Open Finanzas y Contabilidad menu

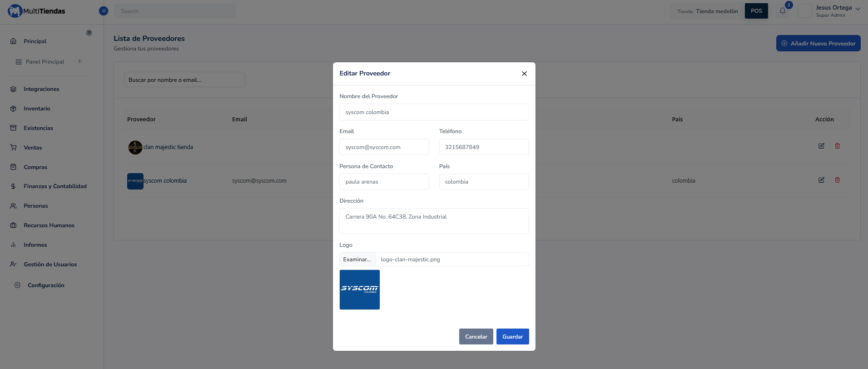pos(55,186)
